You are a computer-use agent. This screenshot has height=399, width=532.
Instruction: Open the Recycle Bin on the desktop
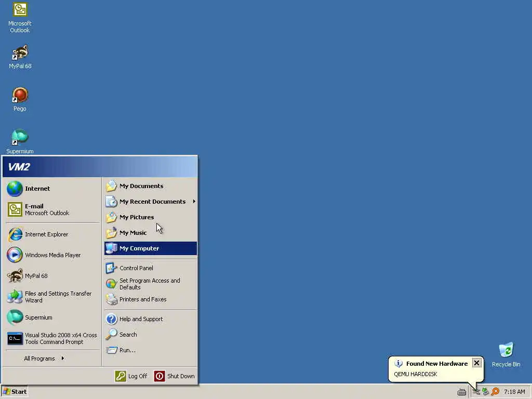click(x=506, y=355)
